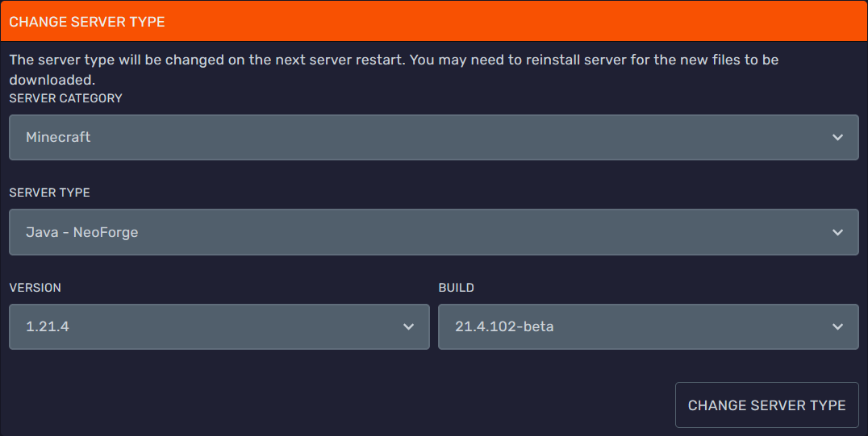
Task: Click the Version field label
Action: point(35,288)
